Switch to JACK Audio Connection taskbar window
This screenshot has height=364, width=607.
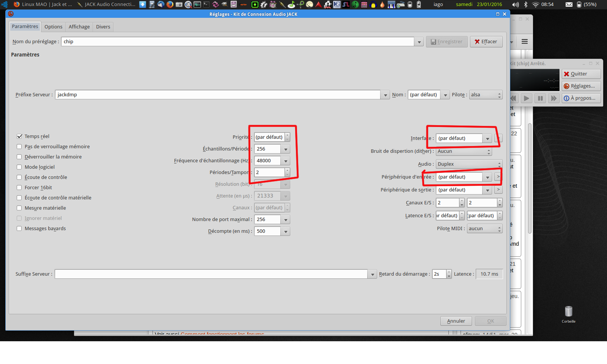click(106, 5)
